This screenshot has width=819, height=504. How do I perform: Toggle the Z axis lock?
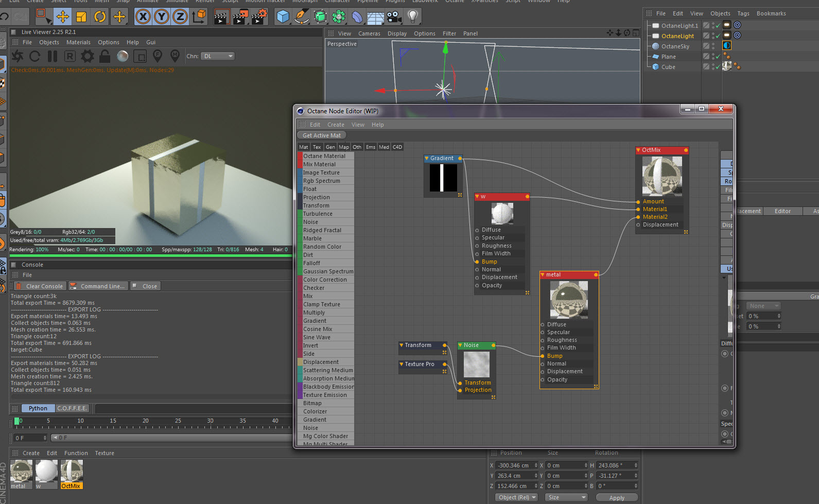[x=180, y=16]
